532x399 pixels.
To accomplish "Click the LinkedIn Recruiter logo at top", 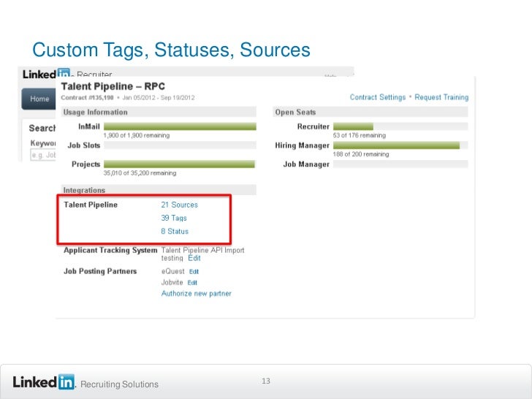I will (67, 73).
